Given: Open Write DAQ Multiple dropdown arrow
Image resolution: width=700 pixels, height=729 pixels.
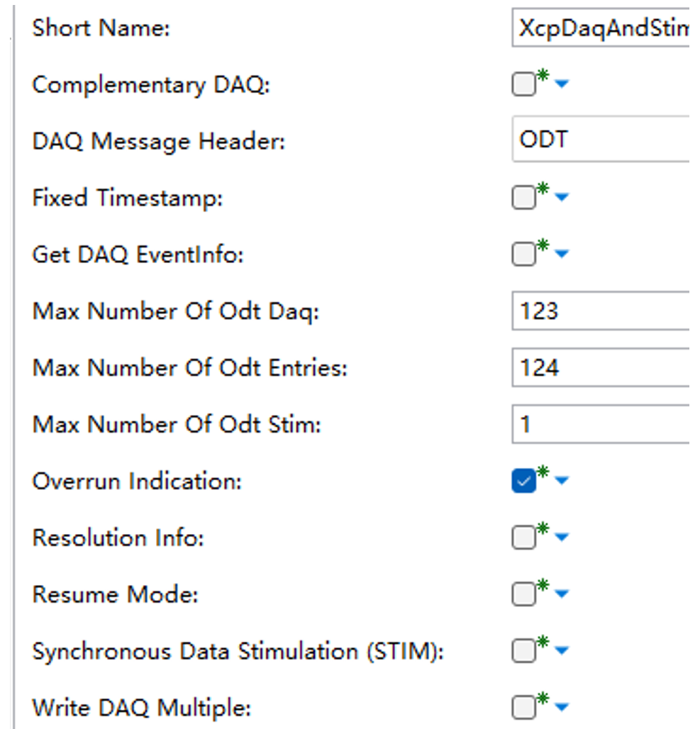Looking at the screenshot, I should (562, 707).
